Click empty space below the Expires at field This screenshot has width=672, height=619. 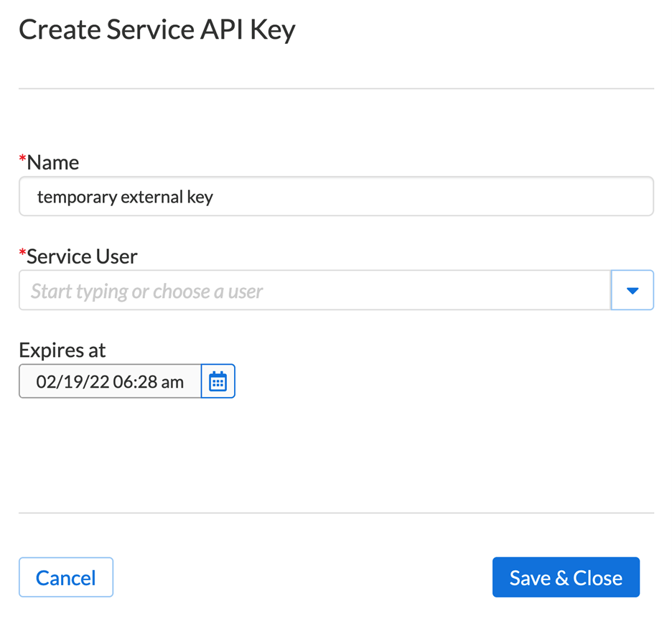click(x=336, y=452)
